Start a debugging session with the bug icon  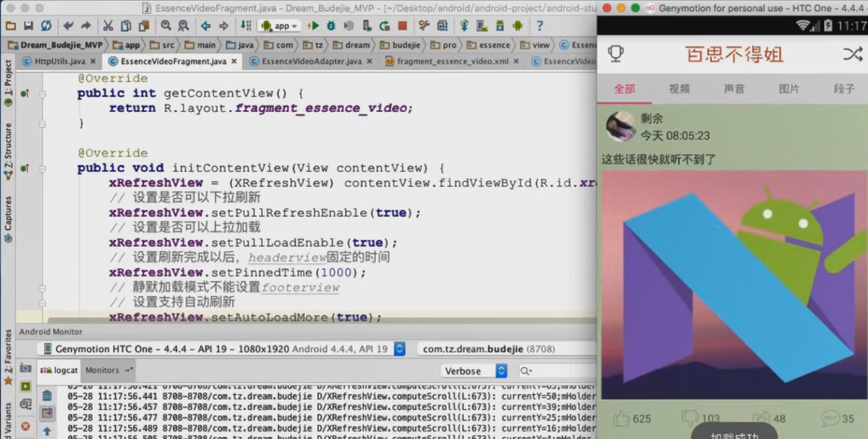[332, 26]
